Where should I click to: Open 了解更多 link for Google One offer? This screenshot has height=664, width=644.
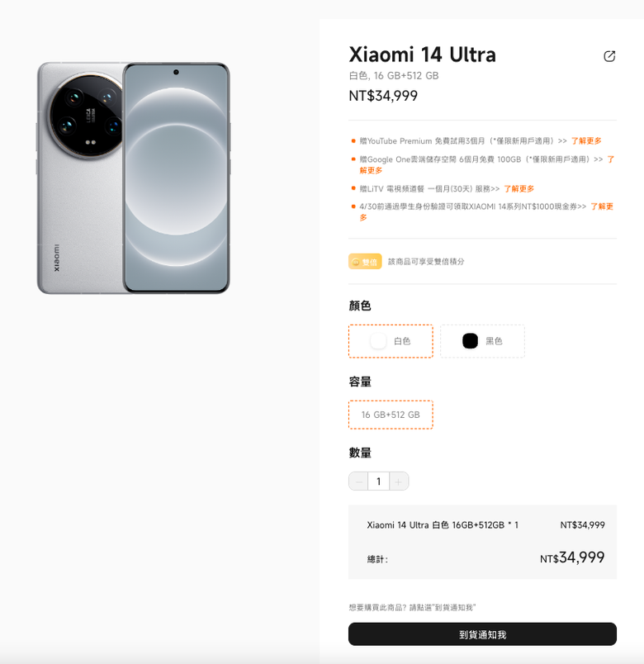pyautogui.click(x=611, y=159)
